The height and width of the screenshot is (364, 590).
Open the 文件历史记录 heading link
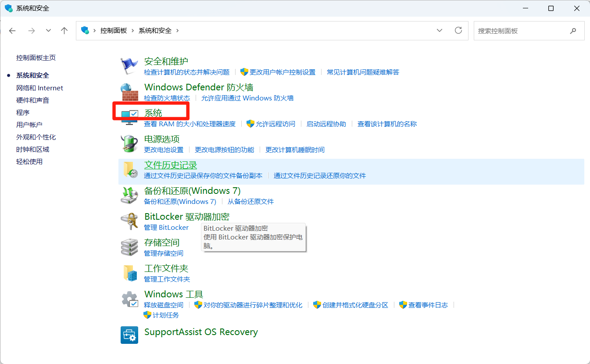(x=171, y=165)
